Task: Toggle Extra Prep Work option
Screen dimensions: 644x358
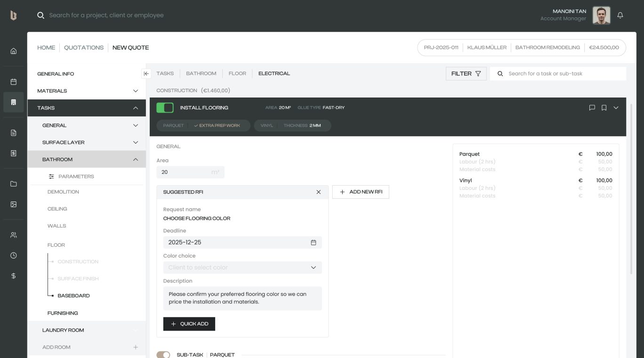Action: click(217, 126)
